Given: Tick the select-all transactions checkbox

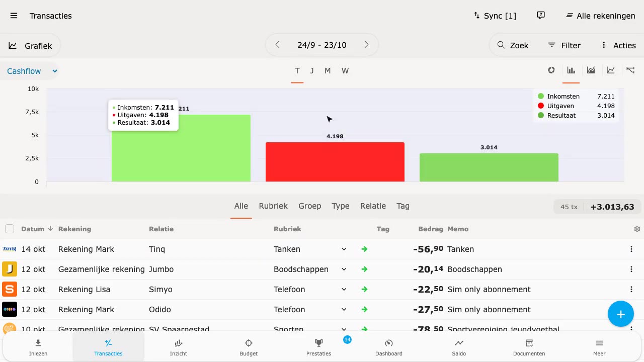Looking at the screenshot, I should pyautogui.click(x=10, y=229).
